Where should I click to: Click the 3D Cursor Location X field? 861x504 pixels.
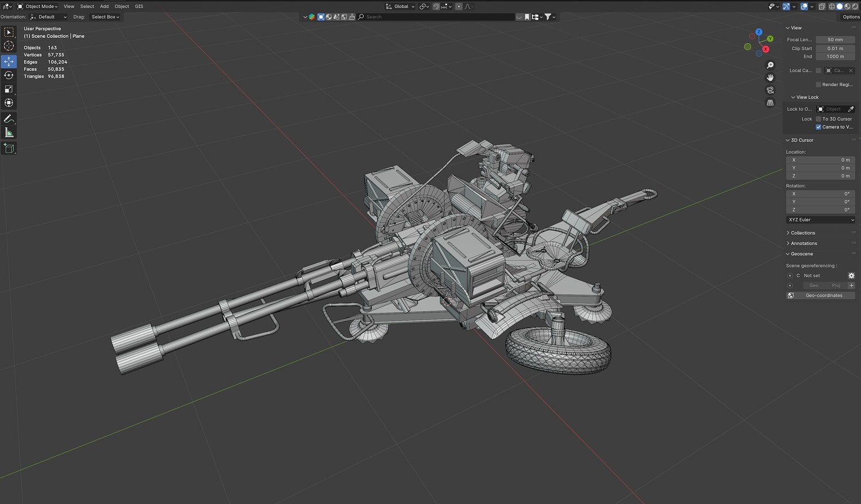point(821,160)
